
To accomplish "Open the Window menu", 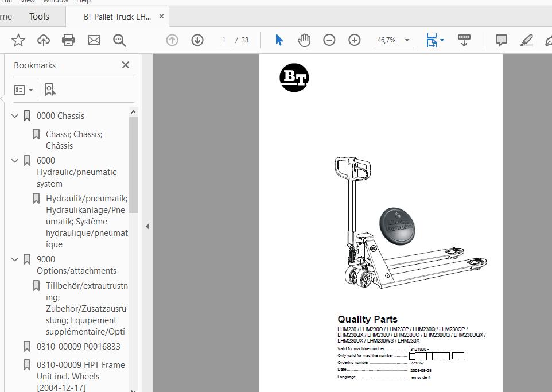I will [56, 1].
